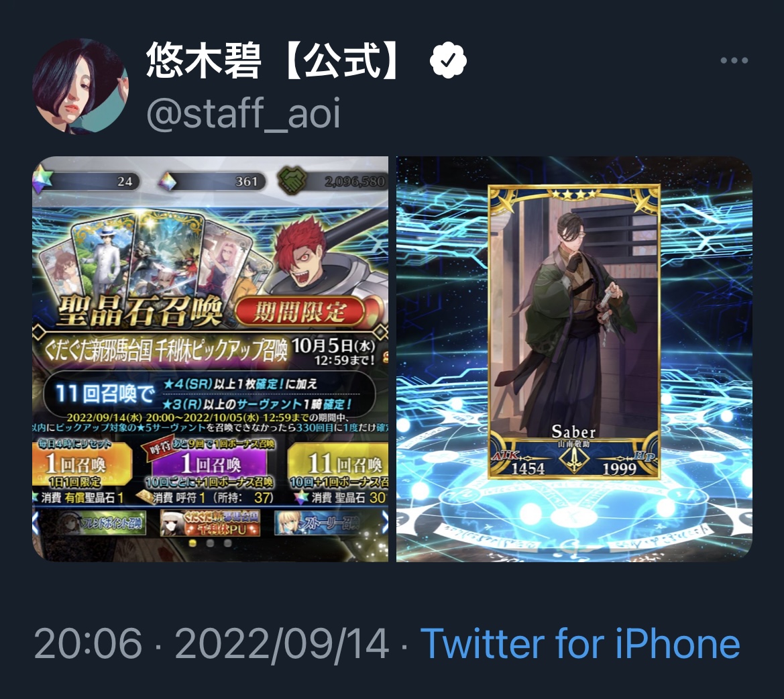Tap the profile avatar picture
This screenshot has height=699, width=784.
pyautogui.click(x=80, y=86)
